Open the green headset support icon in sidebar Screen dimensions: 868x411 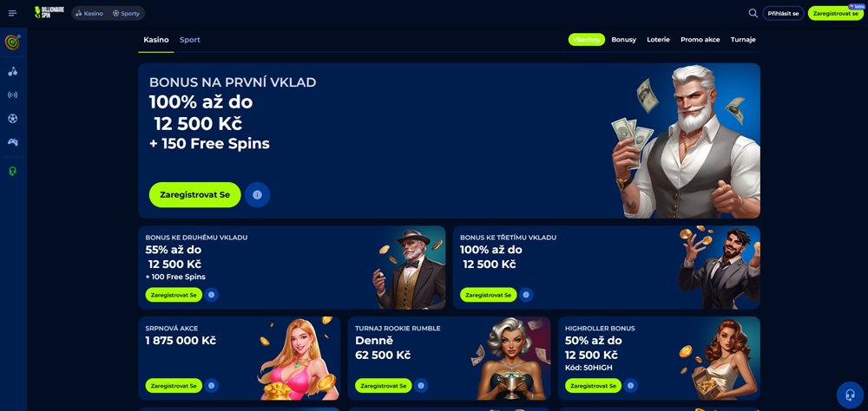point(13,172)
